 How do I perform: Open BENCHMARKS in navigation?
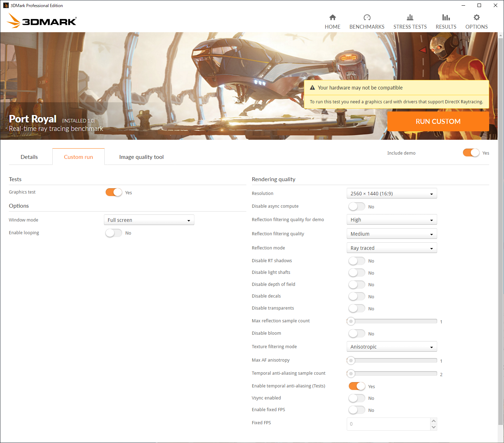367,27
